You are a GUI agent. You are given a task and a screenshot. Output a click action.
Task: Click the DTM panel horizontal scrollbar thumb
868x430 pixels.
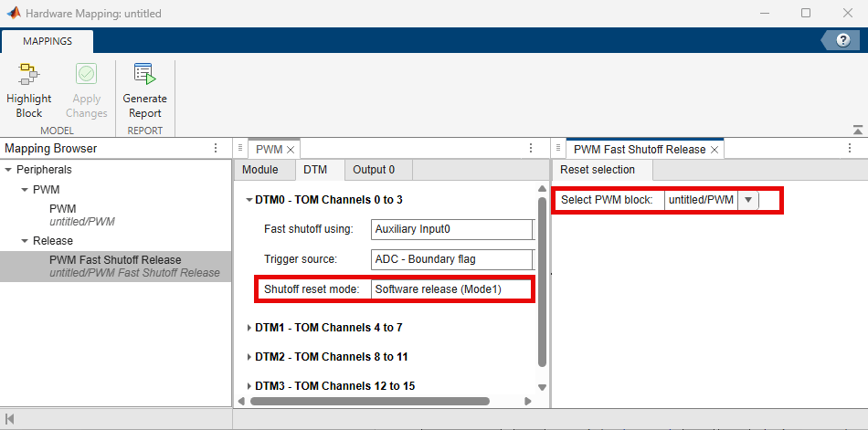click(370, 401)
